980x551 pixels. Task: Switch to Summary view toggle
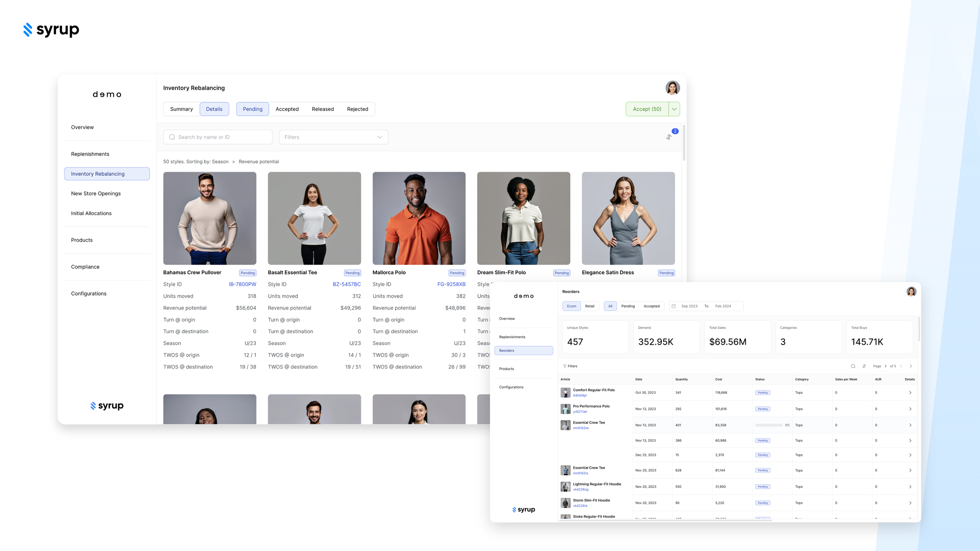181,109
